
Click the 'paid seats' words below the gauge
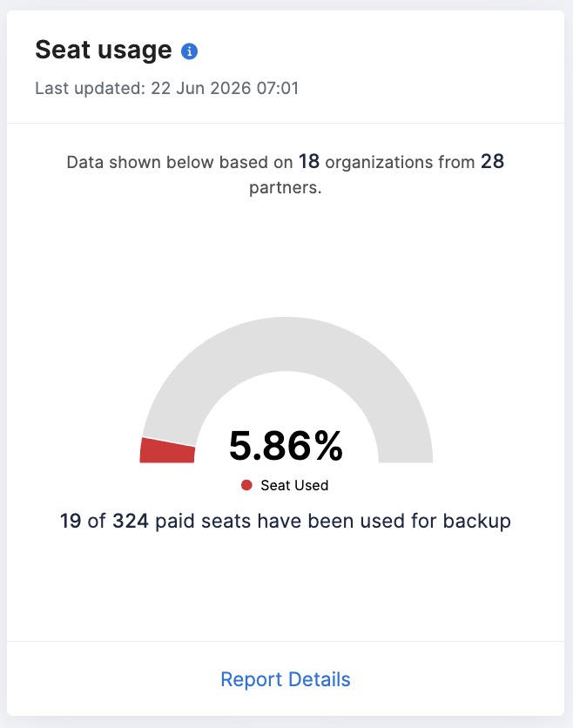pyautogui.click(x=203, y=522)
